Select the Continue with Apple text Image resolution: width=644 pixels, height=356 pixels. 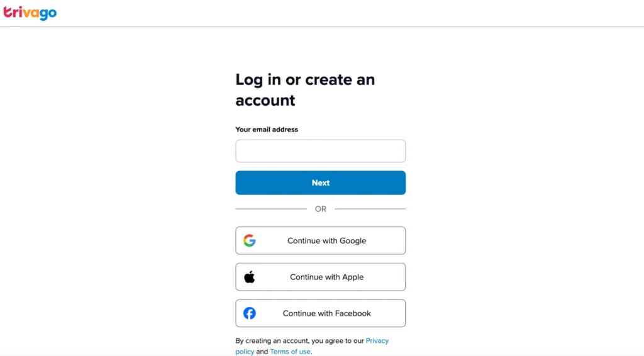[326, 277]
